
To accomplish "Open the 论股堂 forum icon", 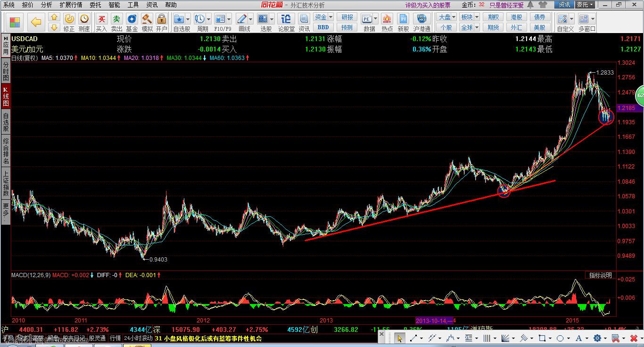I will click(286, 19).
